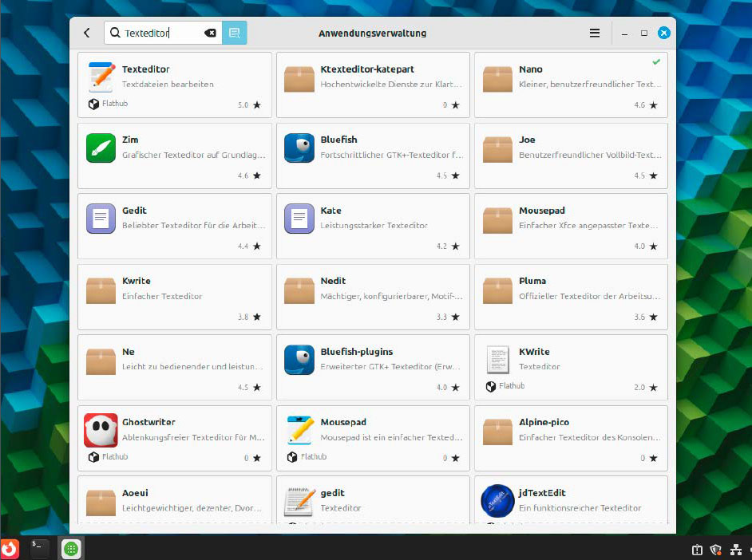This screenshot has width=752, height=560.
Task: Open the Nedit package icon
Action: tap(299, 290)
